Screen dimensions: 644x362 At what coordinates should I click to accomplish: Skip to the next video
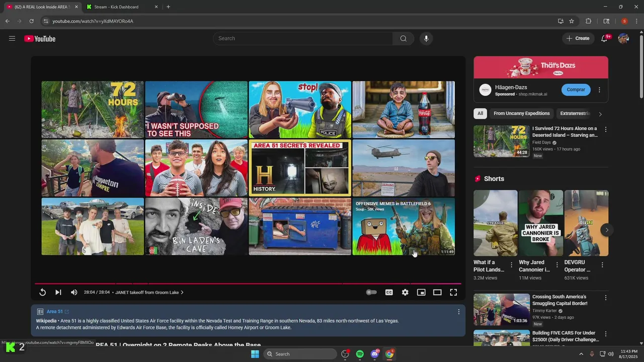pos(58,292)
